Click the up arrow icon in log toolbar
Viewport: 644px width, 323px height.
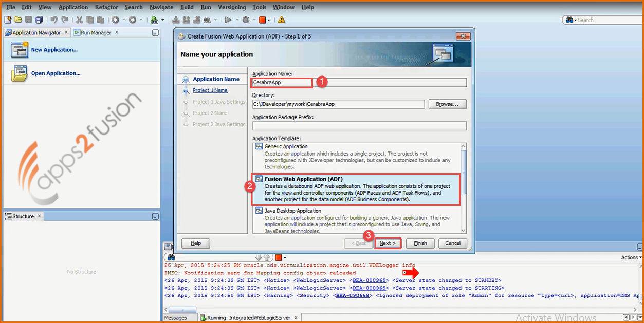[267, 257]
